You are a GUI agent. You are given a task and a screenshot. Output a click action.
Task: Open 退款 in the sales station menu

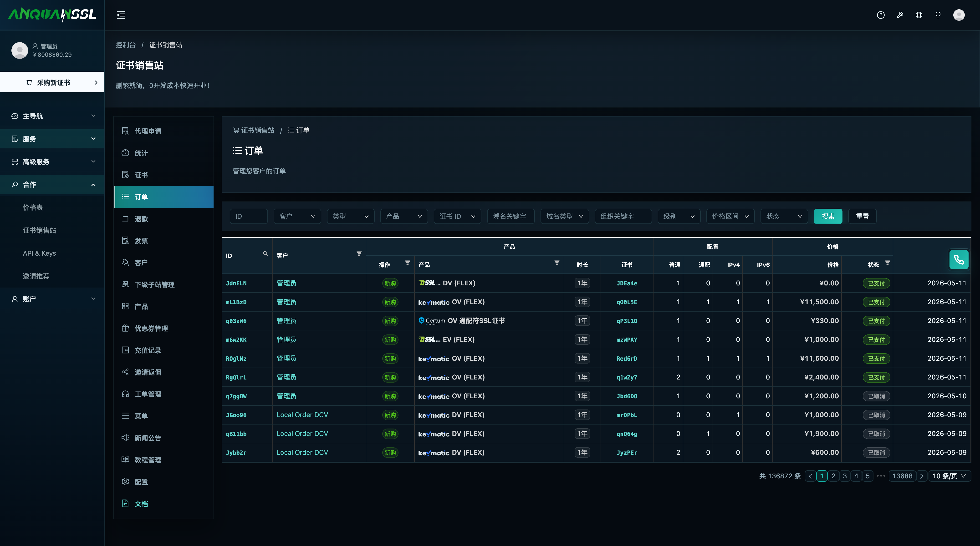[163, 219]
